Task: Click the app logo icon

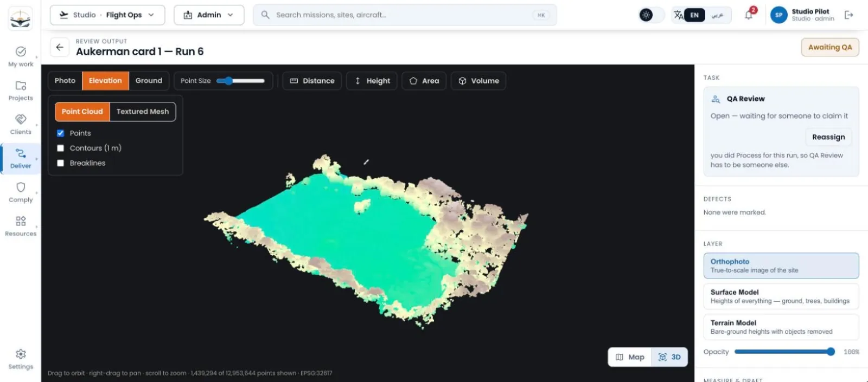Action: click(x=21, y=18)
